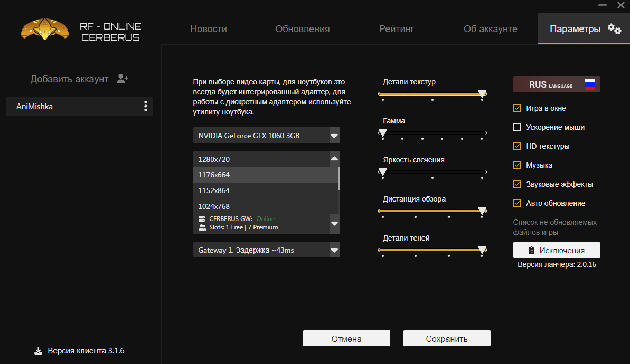Toggle the Музыка checkbox
Screen dimensions: 630x364
pyautogui.click(x=517, y=165)
